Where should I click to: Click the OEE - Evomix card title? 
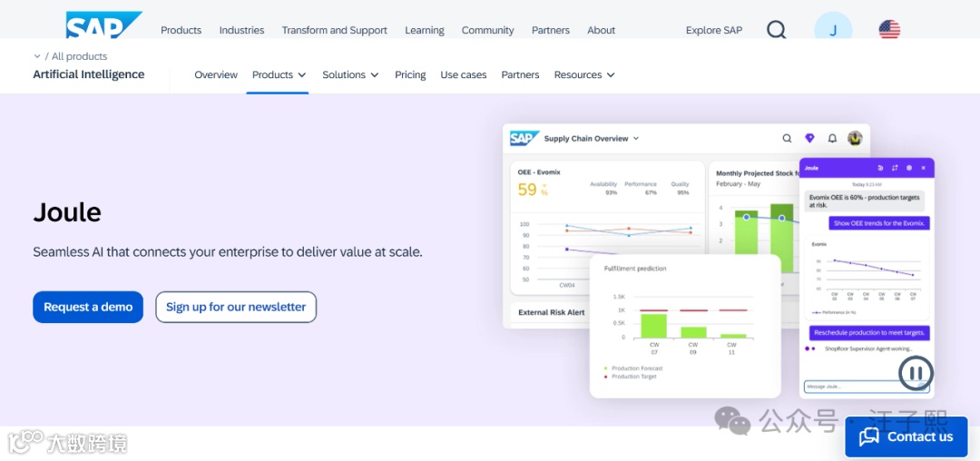click(539, 172)
